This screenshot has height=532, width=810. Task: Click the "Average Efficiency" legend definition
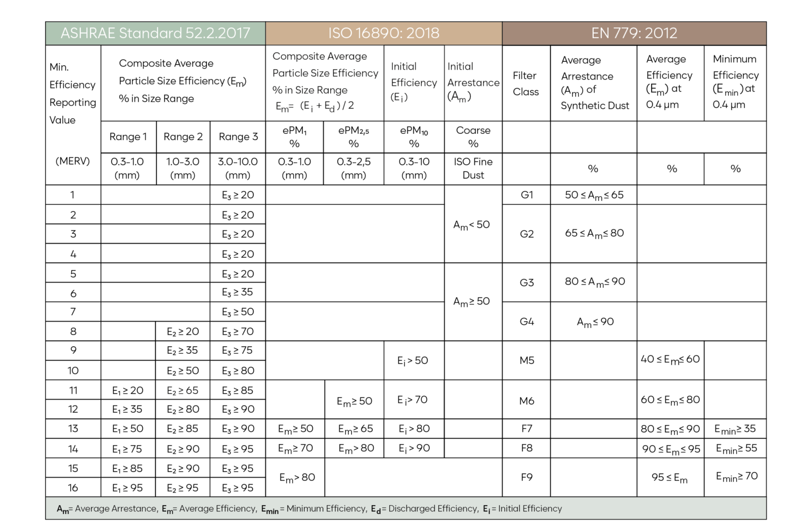pyautogui.click(x=218, y=509)
